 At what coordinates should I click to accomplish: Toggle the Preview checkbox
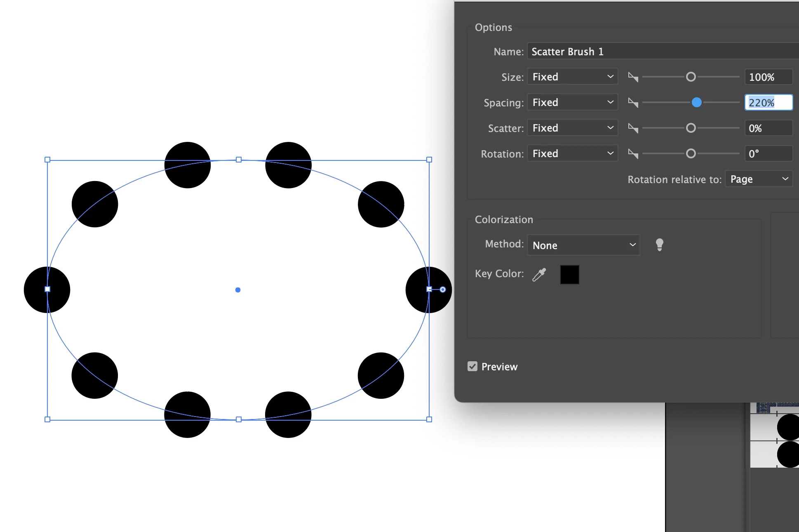[472, 366]
